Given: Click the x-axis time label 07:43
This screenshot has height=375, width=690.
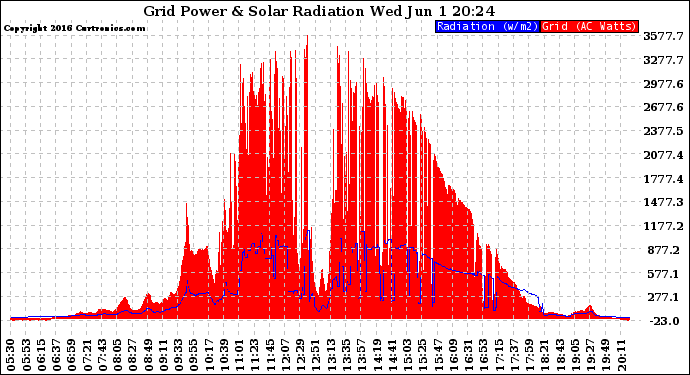Looking at the screenshot, I should (103, 355).
